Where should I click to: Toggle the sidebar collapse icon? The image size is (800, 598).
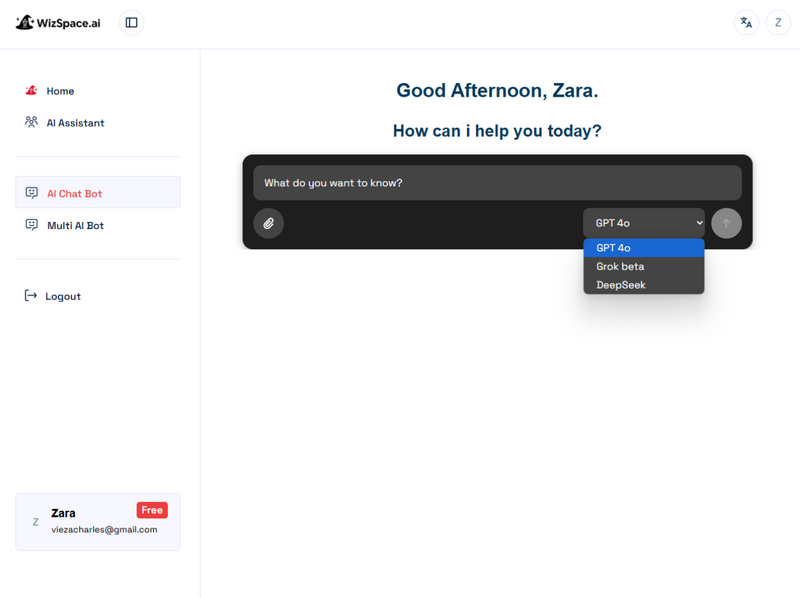131,22
